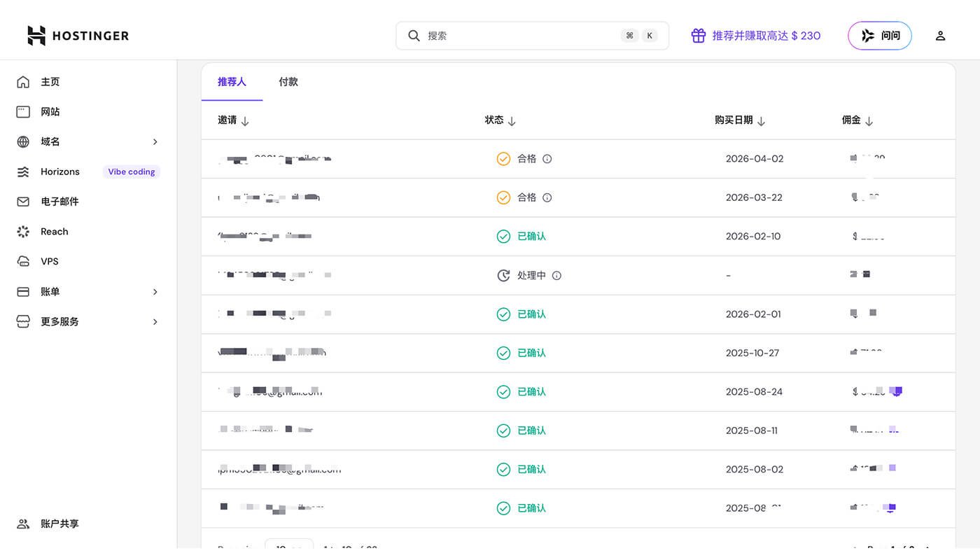980x560 pixels.
Task: Click info icon next to 处理中 status
Action: (x=556, y=276)
